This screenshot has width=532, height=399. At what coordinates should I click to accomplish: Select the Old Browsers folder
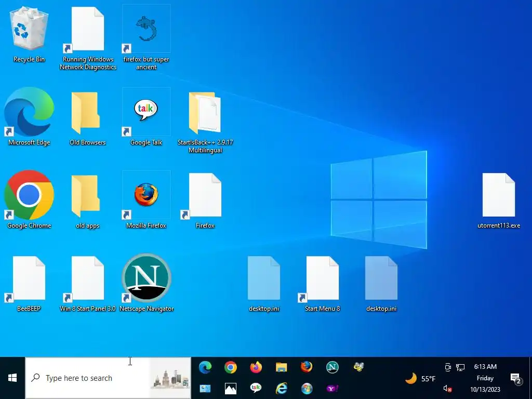pos(88,117)
